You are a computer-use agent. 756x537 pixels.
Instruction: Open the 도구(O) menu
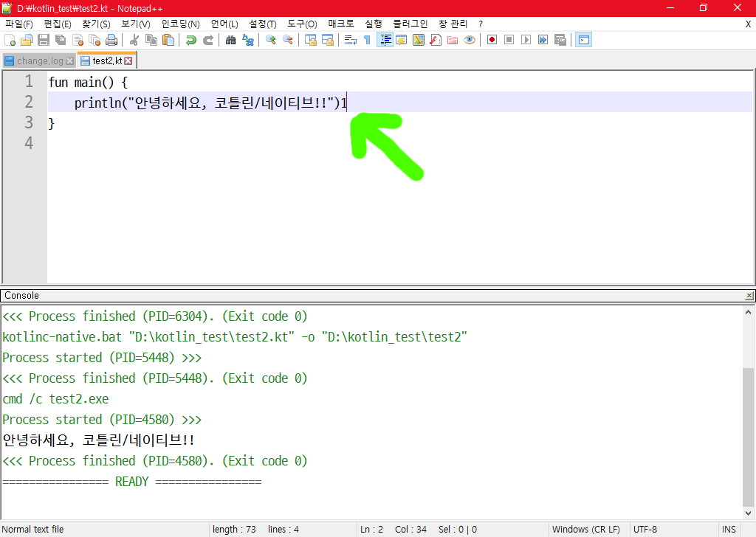point(302,24)
